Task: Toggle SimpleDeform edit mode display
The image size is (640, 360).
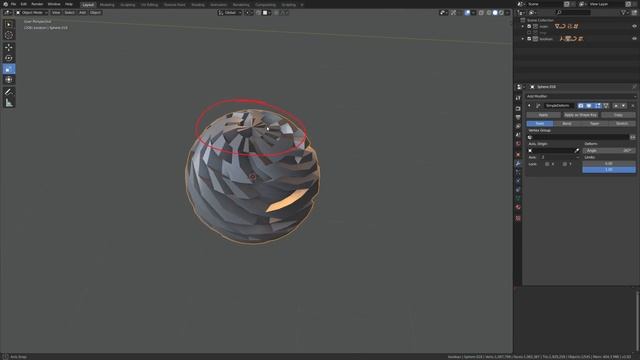Action: (x=598, y=106)
